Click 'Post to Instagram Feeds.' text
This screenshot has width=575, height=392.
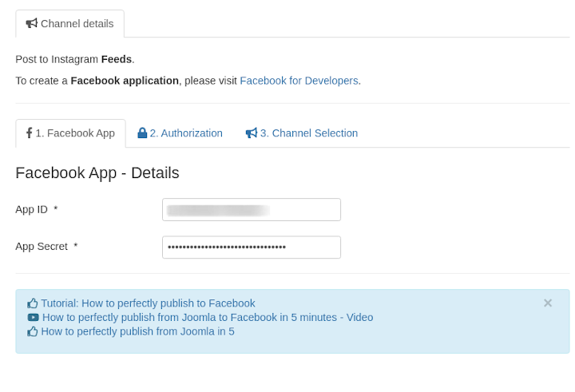click(x=75, y=59)
